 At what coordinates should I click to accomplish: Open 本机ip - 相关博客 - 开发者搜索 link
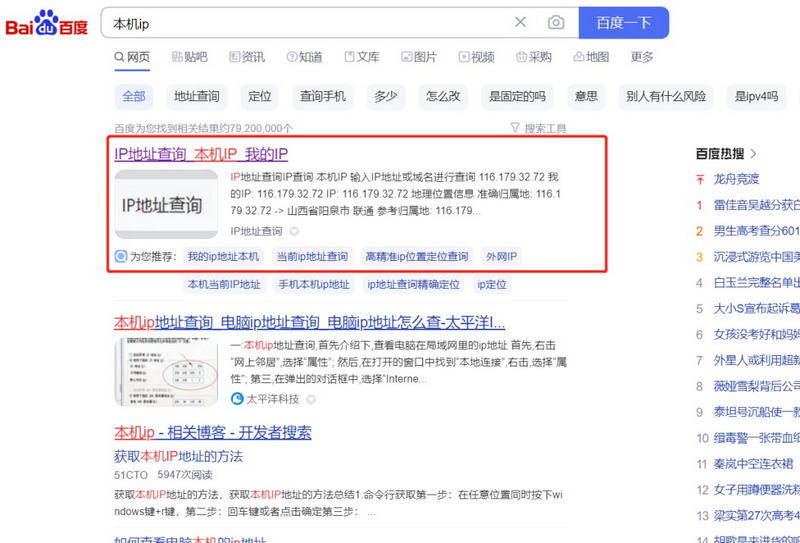coord(213,433)
